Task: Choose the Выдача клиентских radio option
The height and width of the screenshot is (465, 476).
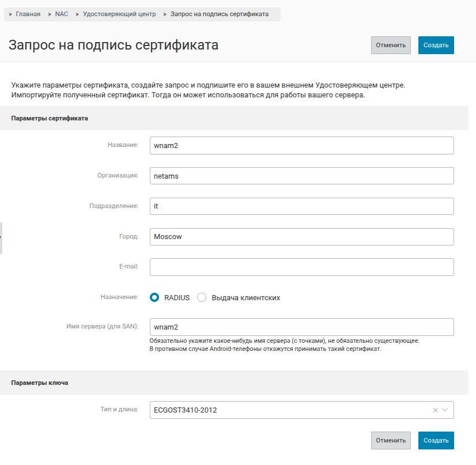Action: [202, 297]
